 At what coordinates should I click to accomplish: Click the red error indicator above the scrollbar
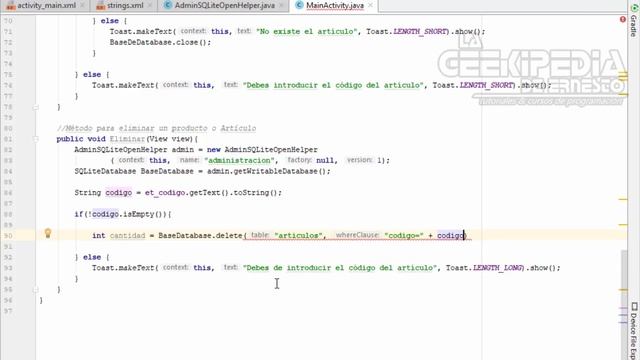[x=622, y=19]
